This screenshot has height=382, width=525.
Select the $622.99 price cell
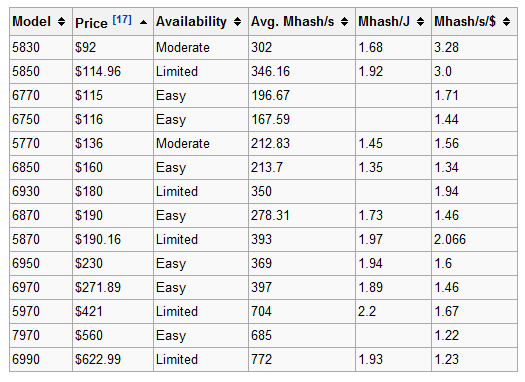click(x=113, y=360)
